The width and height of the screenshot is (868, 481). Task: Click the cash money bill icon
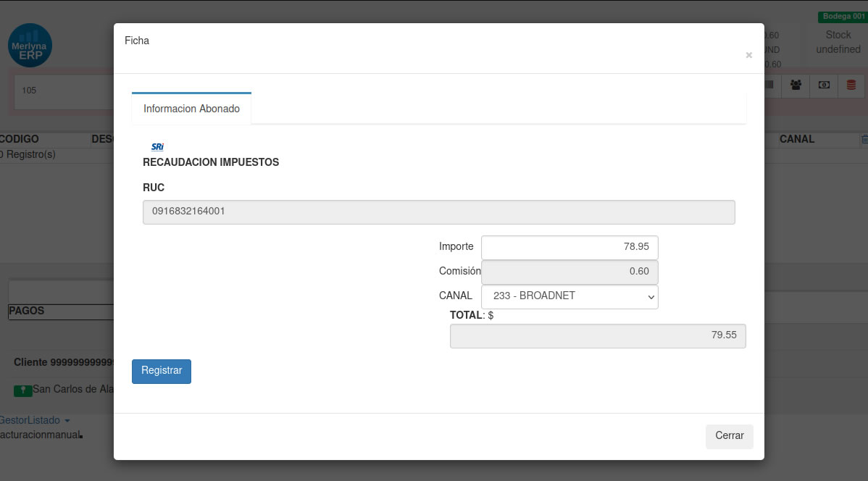coord(824,85)
